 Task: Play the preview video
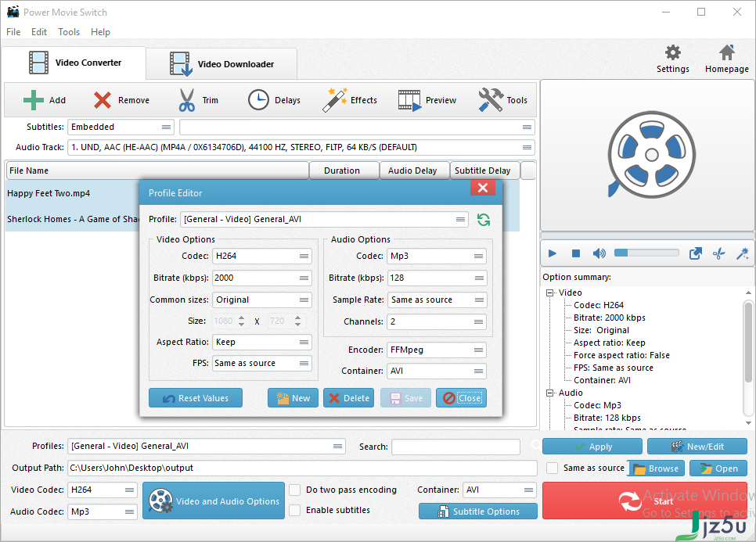pyautogui.click(x=553, y=253)
